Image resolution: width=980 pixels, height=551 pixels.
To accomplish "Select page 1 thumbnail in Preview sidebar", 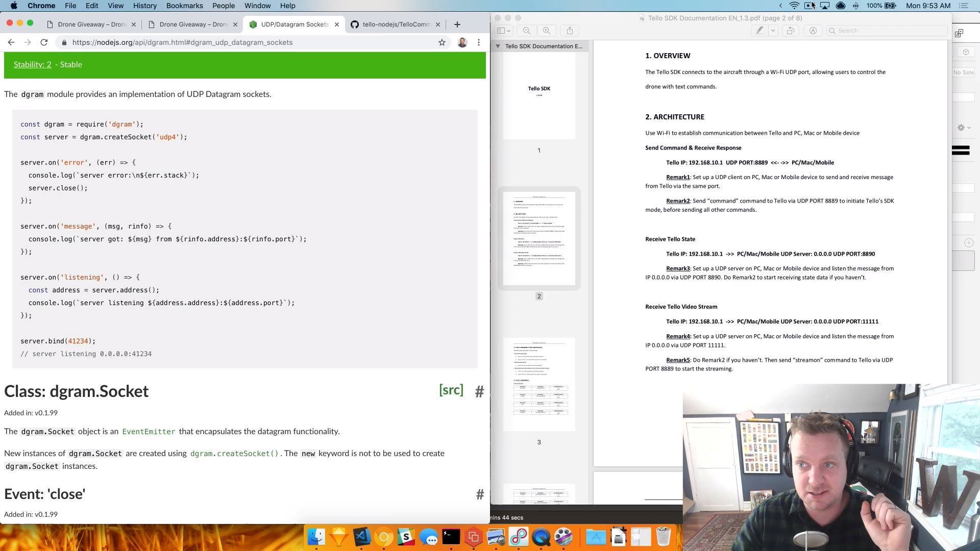I will pyautogui.click(x=539, y=96).
